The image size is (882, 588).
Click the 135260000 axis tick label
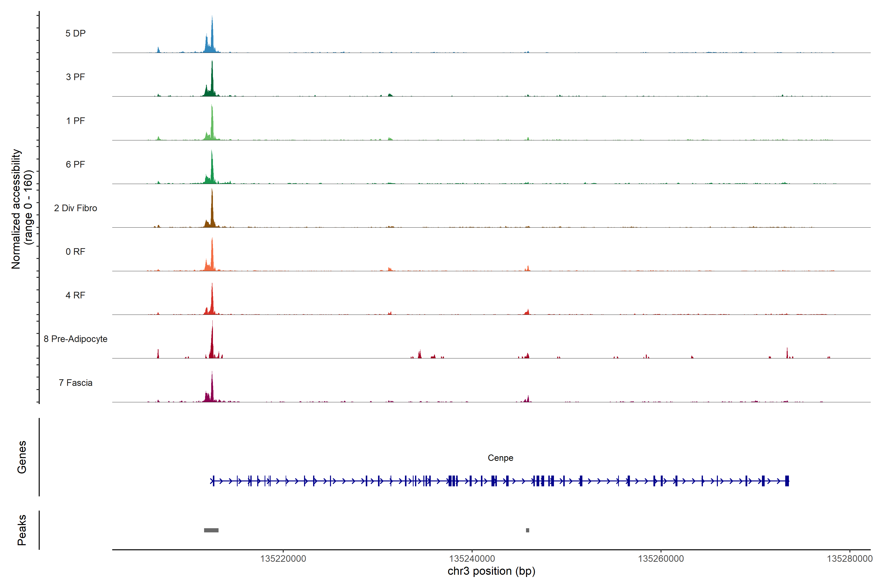(x=661, y=559)
